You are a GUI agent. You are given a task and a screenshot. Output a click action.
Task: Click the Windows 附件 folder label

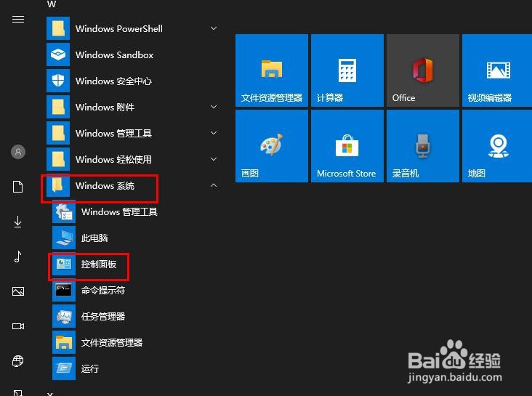(105, 108)
